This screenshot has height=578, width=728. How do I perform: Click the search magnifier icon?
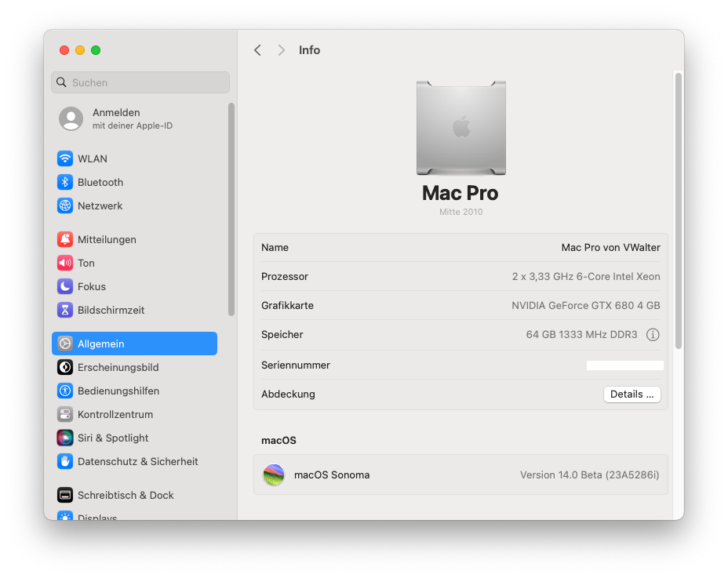click(x=61, y=82)
